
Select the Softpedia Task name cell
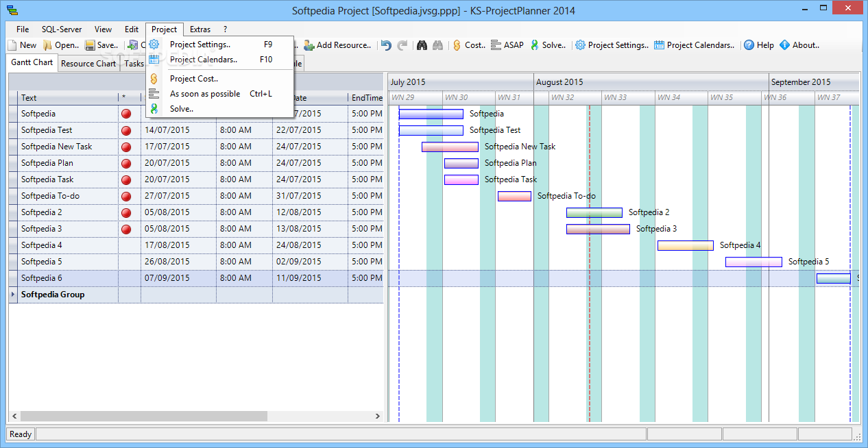[69, 179]
